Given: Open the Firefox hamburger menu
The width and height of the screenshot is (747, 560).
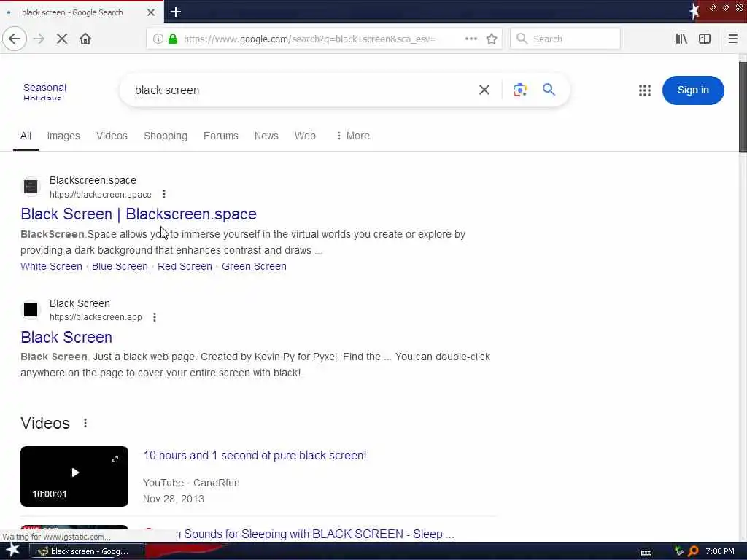Looking at the screenshot, I should click(732, 39).
